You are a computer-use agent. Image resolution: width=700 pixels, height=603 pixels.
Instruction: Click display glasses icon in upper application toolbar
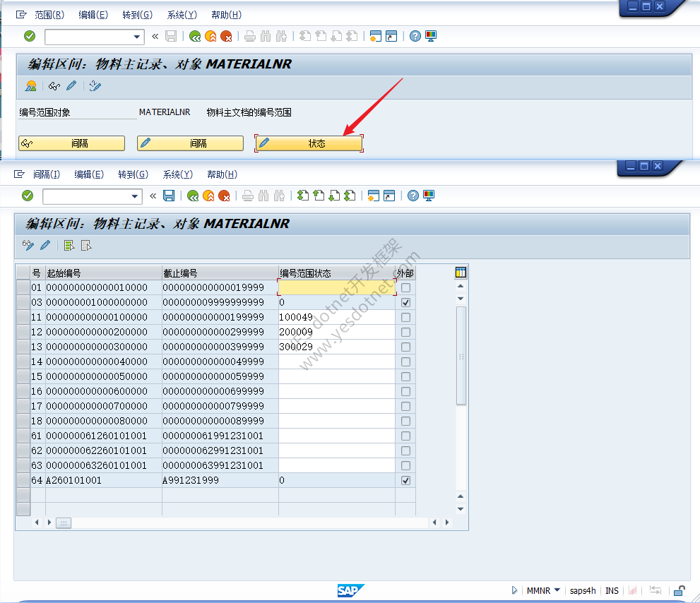54,85
